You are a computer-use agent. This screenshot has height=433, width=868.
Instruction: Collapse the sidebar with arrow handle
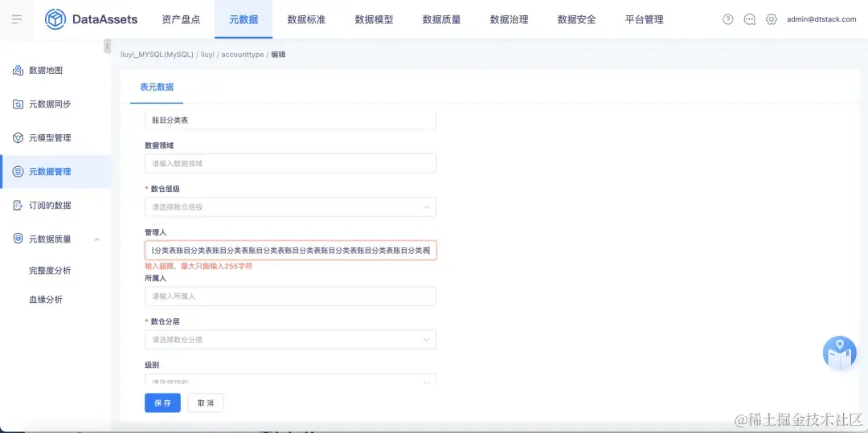tap(107, 47)
